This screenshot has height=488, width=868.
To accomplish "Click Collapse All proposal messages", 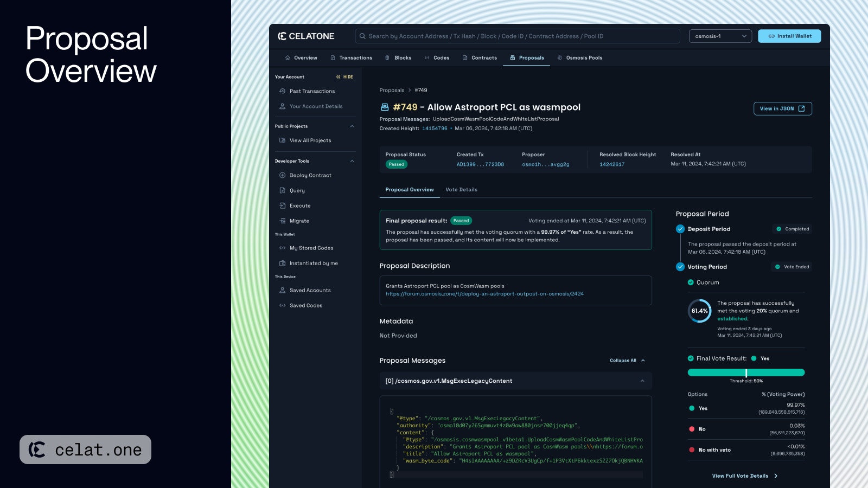I will click(627, 361).
